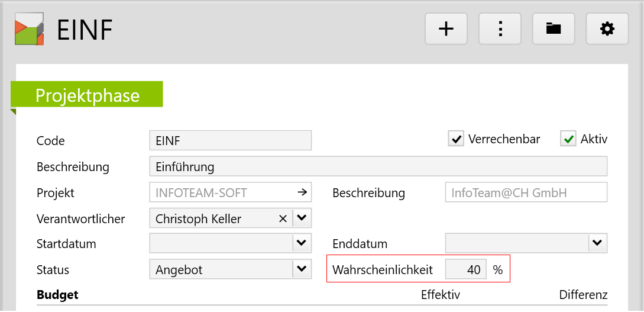
Task: Expand the Verantwortlicher dropdown arrow
Action: 302,218
